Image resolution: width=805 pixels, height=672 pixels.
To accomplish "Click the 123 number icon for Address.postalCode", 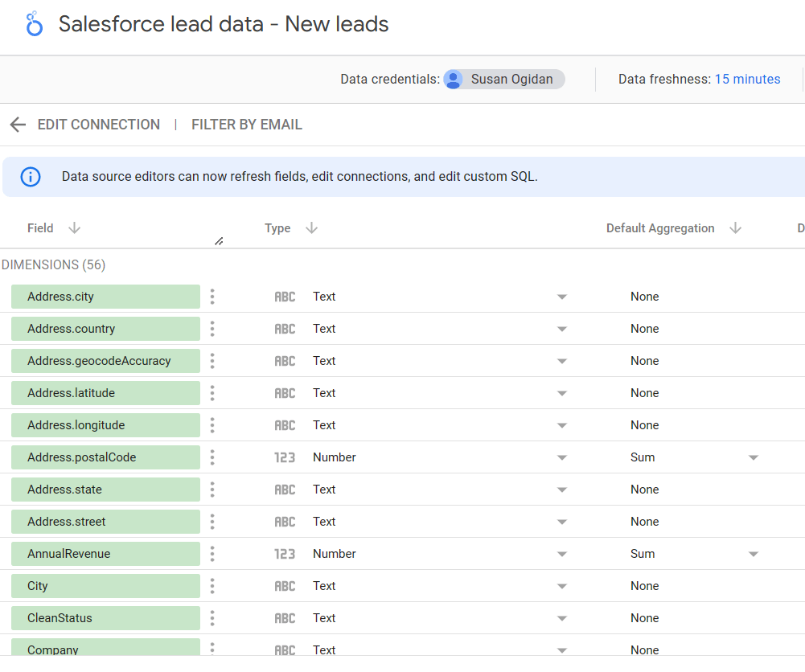I will (285, 457).
